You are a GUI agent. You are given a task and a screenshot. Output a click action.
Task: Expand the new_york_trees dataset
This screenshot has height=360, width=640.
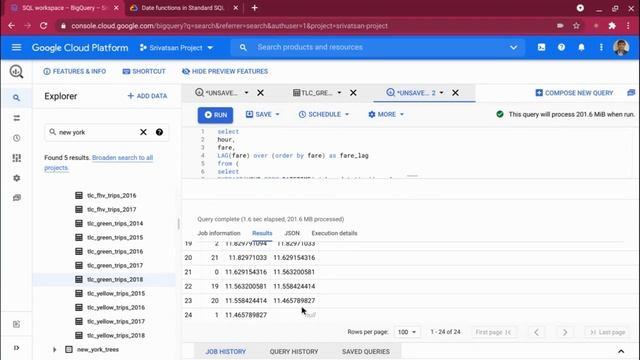pos(54,349)
